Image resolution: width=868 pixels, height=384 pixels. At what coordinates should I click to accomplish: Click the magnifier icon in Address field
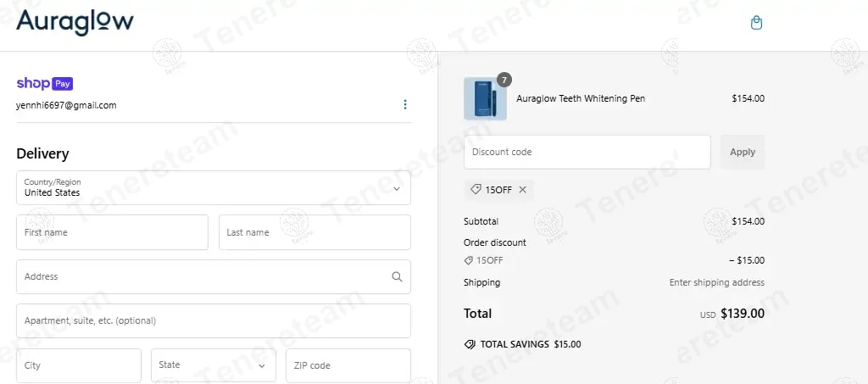click(x=397, y=276)
